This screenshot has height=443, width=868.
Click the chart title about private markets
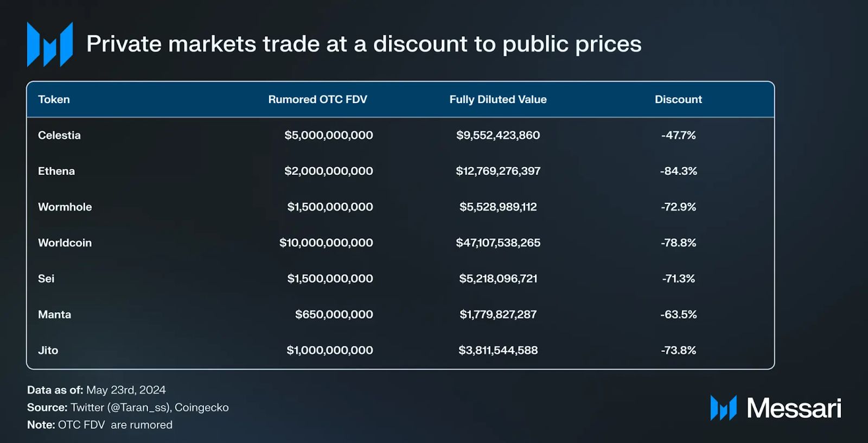(x=363, y=44)
